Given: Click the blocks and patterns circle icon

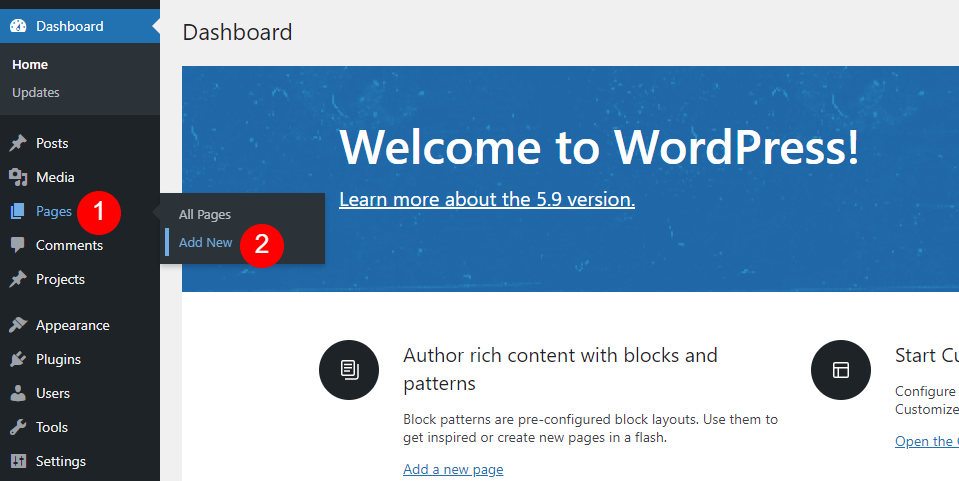Looking at the screenshot, I should (x=349, y=370).
